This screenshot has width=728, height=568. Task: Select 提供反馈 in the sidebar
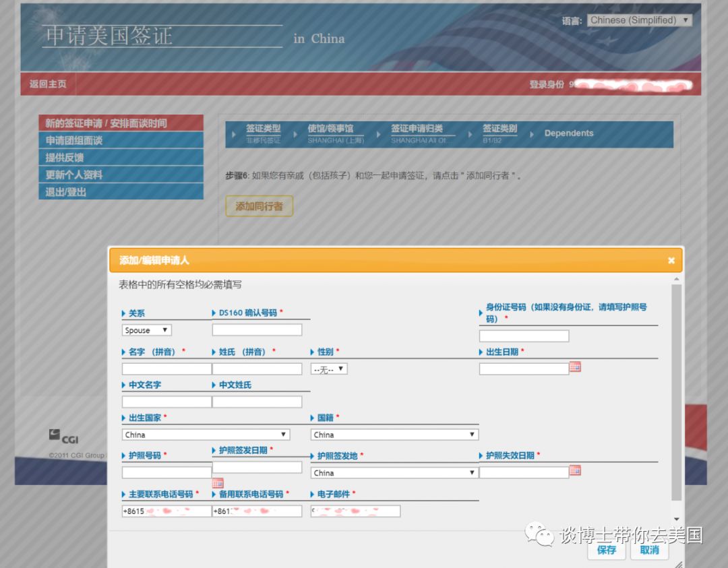point(121,157)
